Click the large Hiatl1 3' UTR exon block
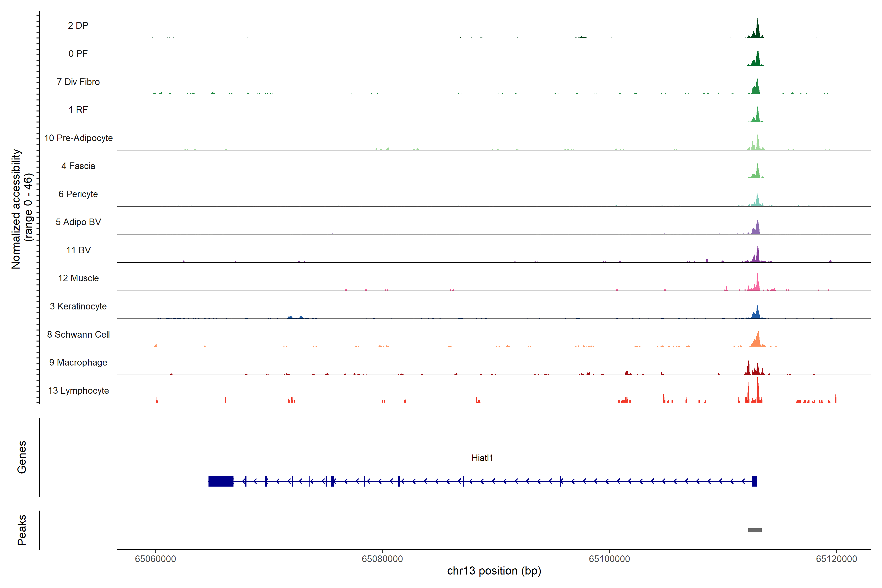Screen dimensions: 882x588 click(x=221, y=481)
